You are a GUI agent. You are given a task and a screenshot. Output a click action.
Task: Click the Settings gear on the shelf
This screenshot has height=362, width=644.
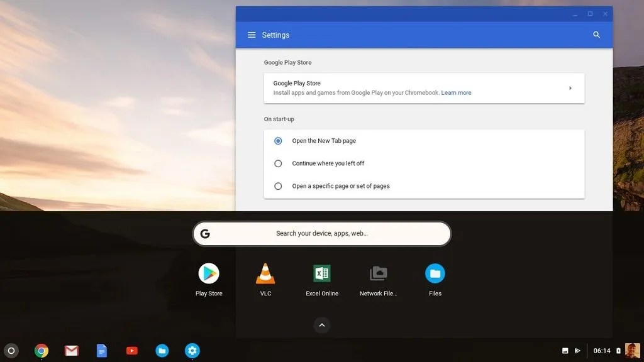click(x=192, y=351)
